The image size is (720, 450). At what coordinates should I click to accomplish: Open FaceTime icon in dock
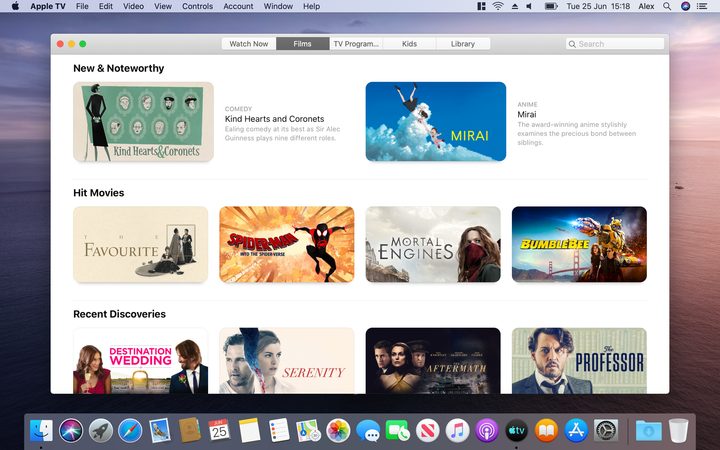398,431
